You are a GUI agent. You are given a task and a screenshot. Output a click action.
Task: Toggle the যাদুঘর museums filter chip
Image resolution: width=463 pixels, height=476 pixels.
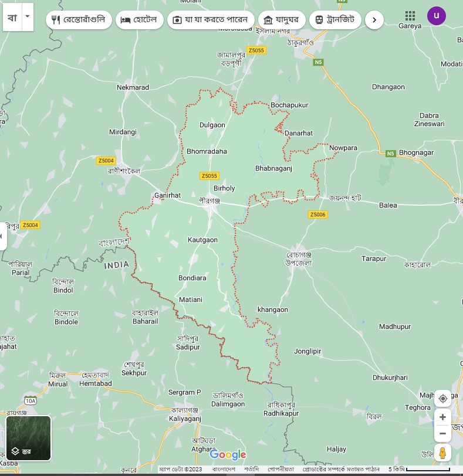click(x=282, y=19)
